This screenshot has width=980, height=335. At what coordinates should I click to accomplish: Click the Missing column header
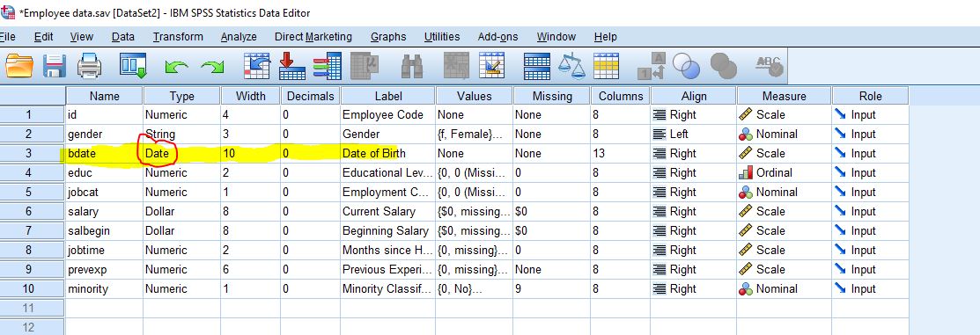[x=552, y=96]
